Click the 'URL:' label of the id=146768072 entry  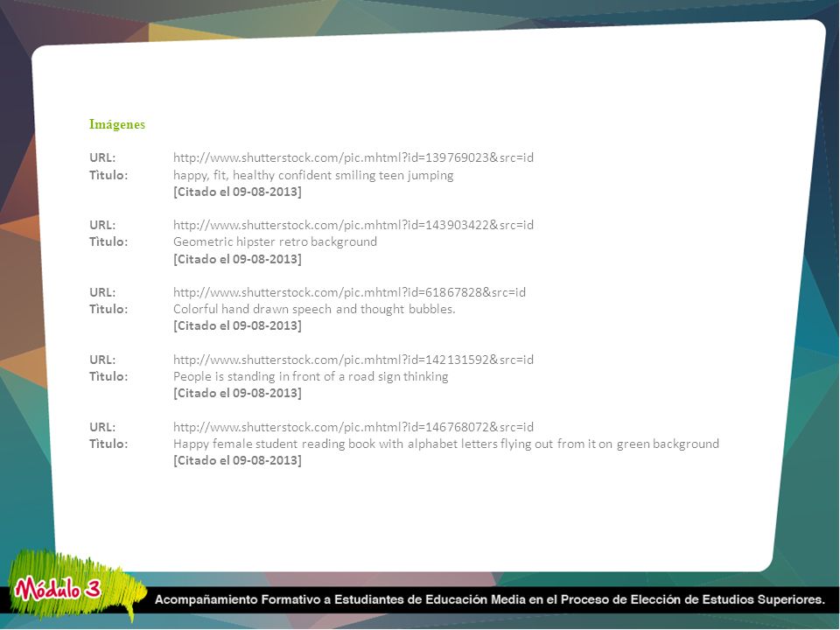(102, 427)
